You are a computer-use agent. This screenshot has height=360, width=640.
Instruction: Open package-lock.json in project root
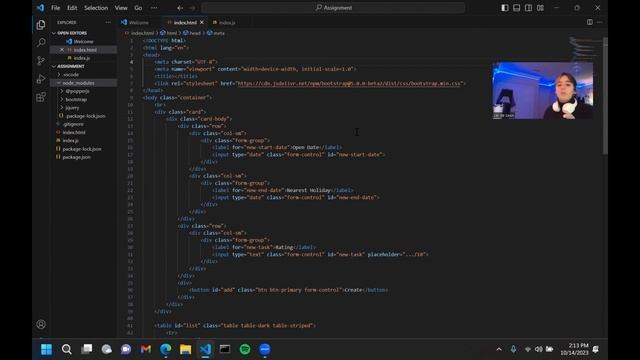click(x=82, y=149)
